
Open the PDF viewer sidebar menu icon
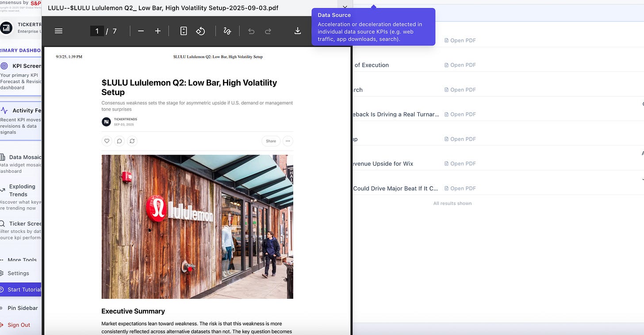click(58, 31)
